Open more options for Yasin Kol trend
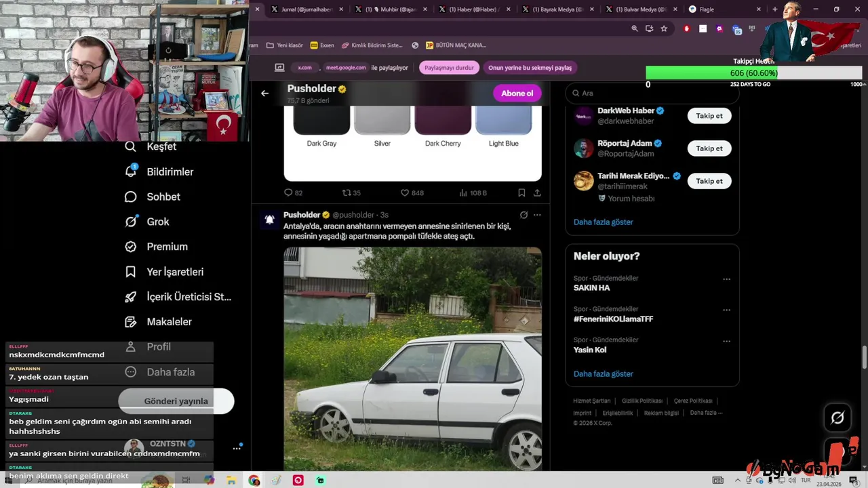This screenshot has width=868, height=488. pos(726,341)
